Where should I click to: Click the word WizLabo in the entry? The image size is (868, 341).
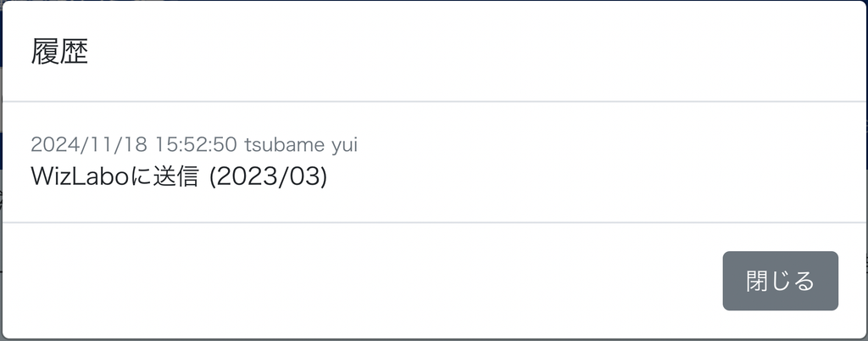pyautogui.click(x=81, y=177)
